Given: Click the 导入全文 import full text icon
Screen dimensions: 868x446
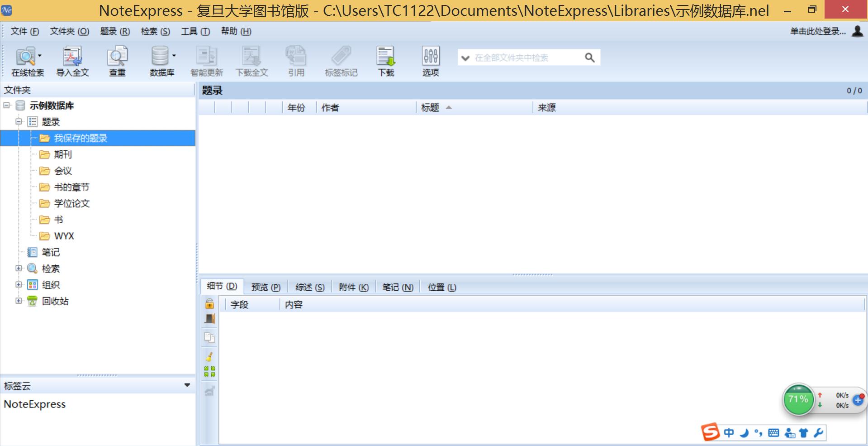Looking at the screenshot, I should tap(72, 61).
